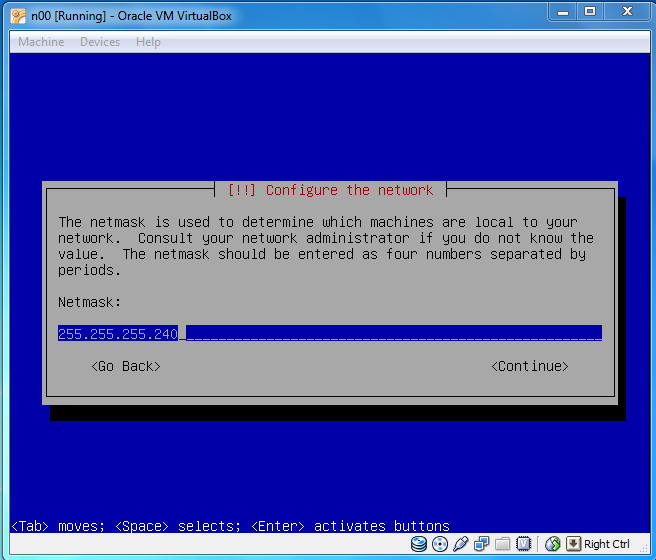Viewport: 656px width, 560px height.
Task: Activate the Continue button
Action: pyautogui.click(x=530, y=366)
